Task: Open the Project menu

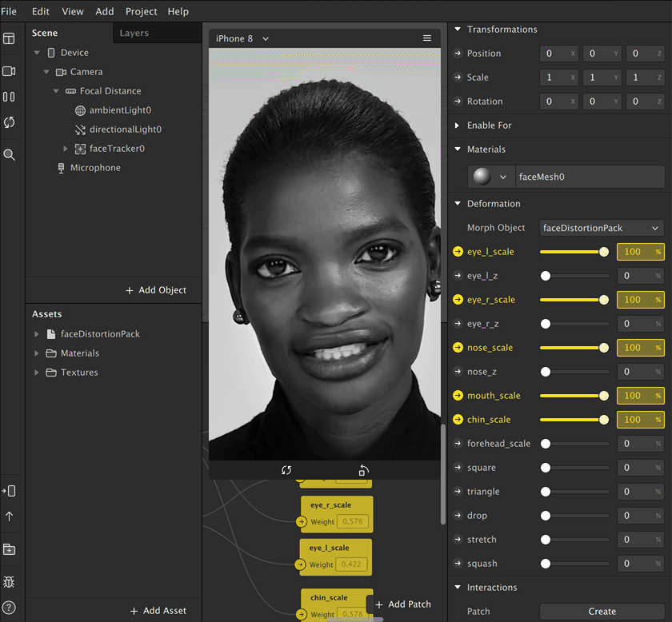Action: point(141,11)
